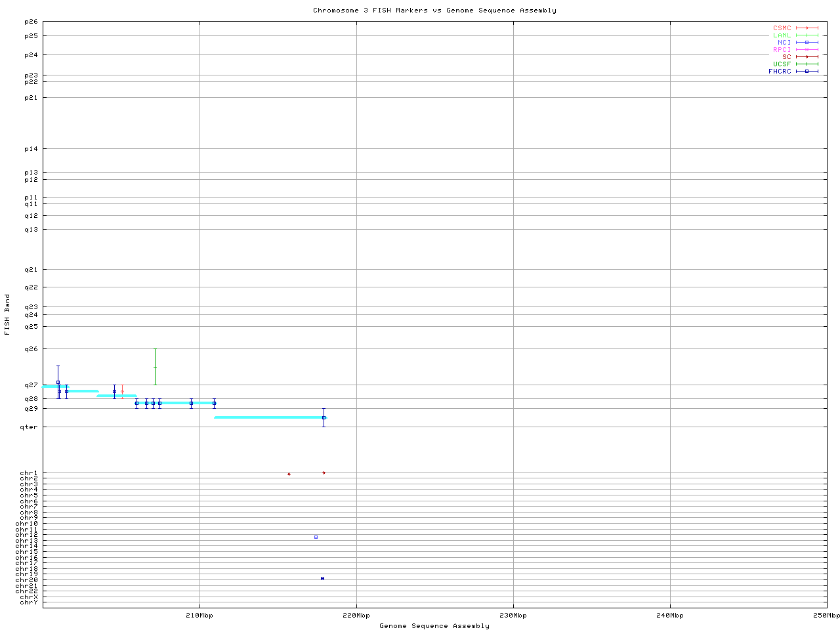Select the RPCI legend entry

(x=782, y=49)
